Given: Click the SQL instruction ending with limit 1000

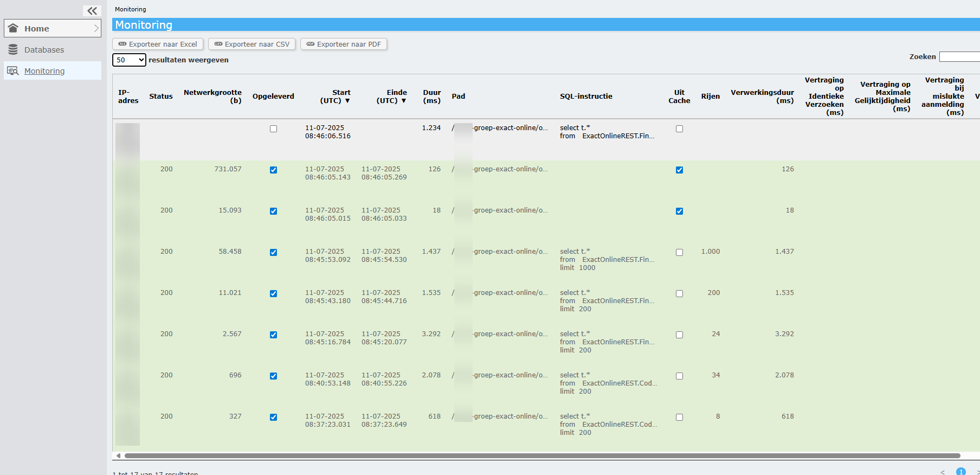Looking at the screenshot, I should [x=607, y=260].
